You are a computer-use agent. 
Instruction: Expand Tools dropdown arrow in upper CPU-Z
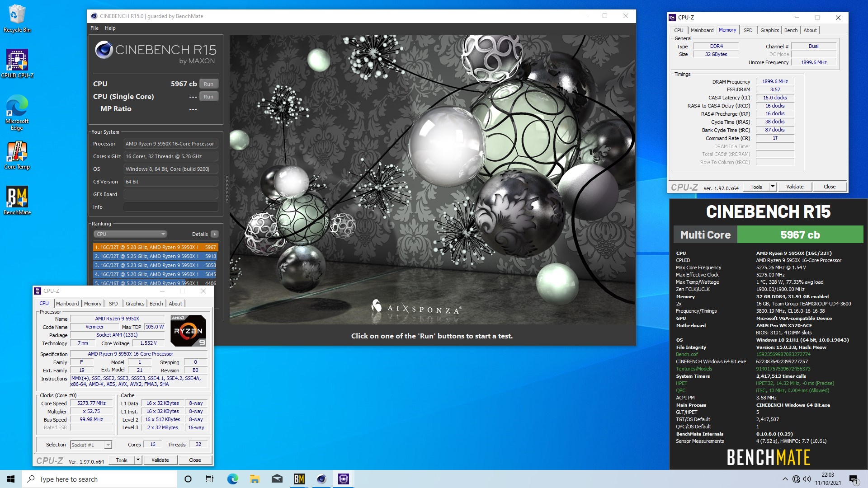[773, 187]
